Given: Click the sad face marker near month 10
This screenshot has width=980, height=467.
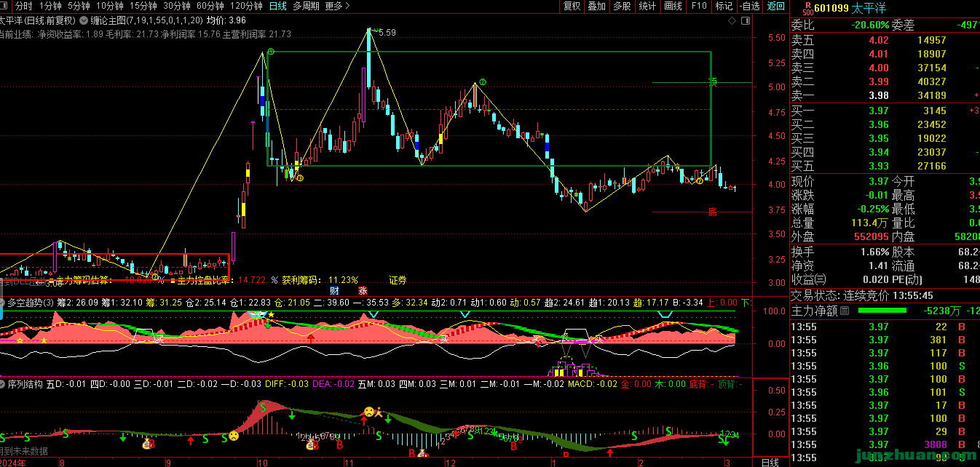Looking at the screenshot, I should [x=233, y=436].
